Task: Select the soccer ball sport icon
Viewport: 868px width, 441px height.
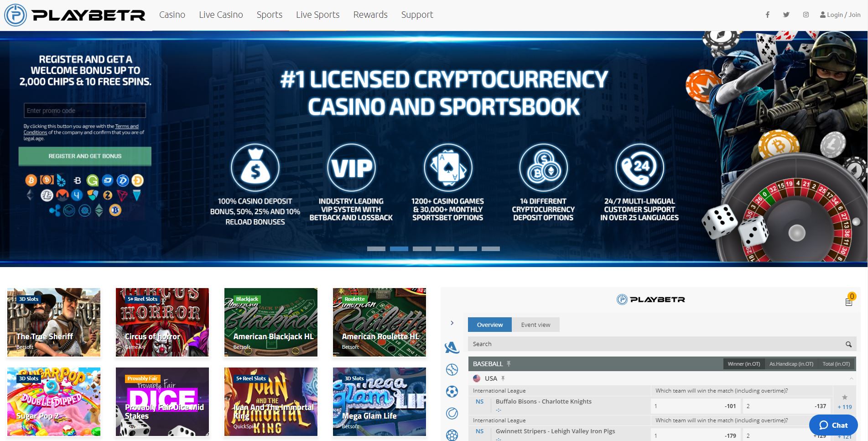Action: pyautogui.click(x=452, y=391)
